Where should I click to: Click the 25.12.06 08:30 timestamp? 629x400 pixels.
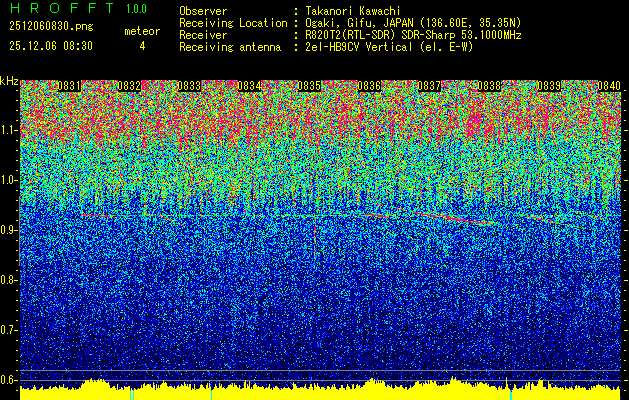tap(51, 46)
